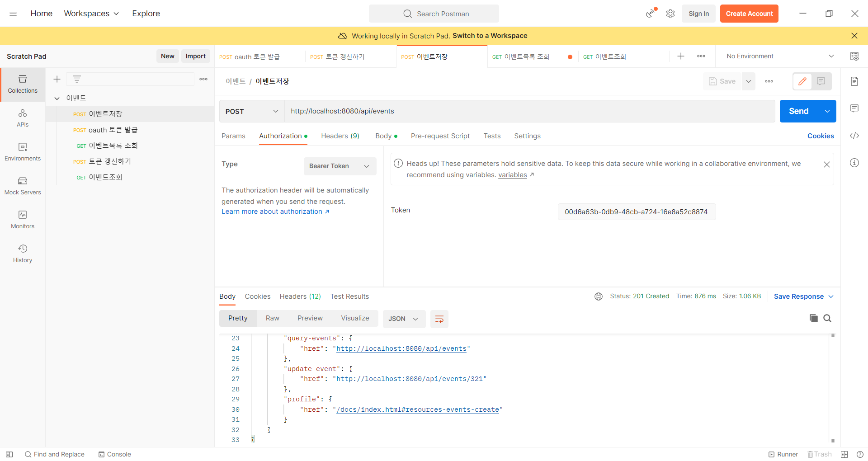868x461 pixels.
Task: Switch to Pre-request Script tab
Action: point(440,136)
